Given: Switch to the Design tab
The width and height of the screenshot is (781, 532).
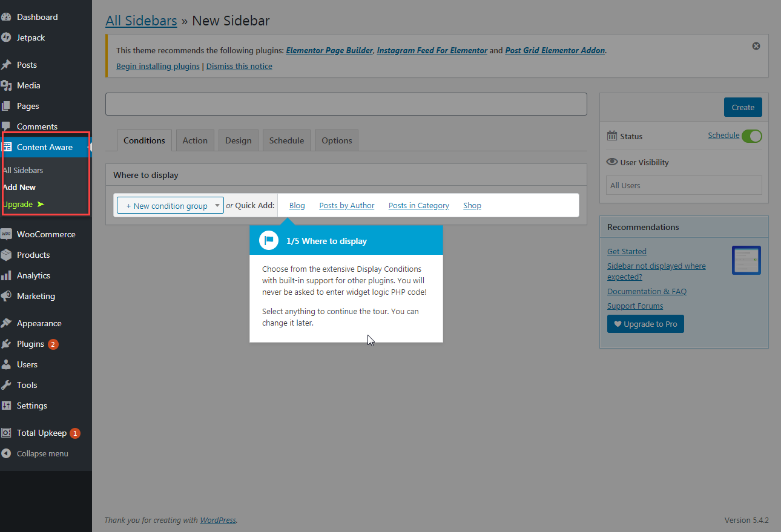Looking at the screenshot, I should [238, 140].
